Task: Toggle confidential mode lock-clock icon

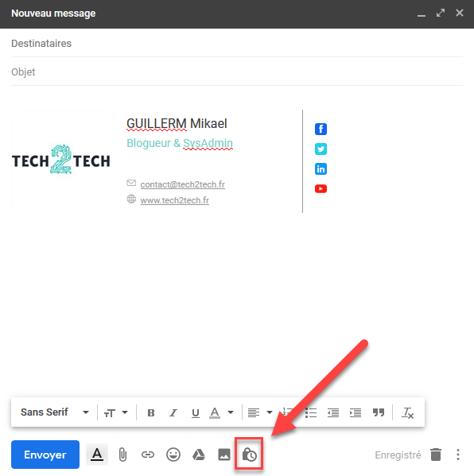Action: [249, 455]
